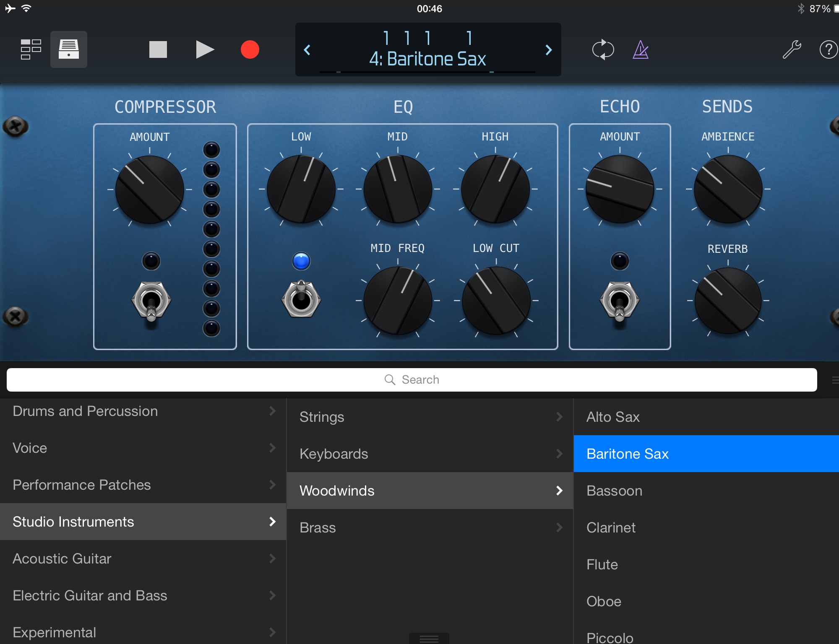Open the track view grid icon
Viewport: 839px width, 644px height.
[x=31, y=49]
